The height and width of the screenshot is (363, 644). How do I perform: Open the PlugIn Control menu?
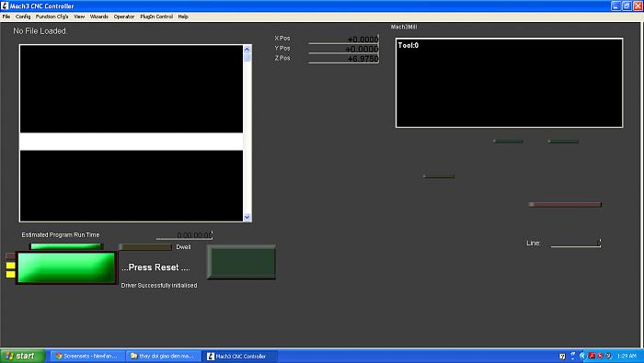point(156,17)
